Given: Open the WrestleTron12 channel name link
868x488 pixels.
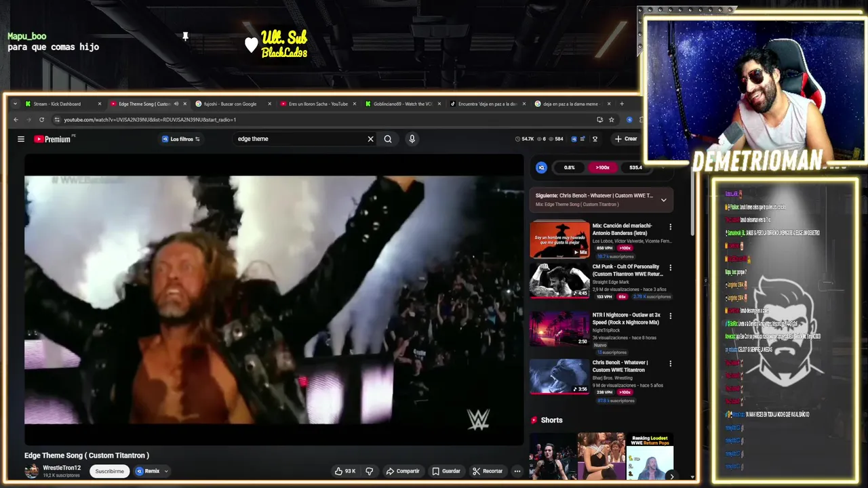Looking at the screenshot, I should click(x=62, y=468).
